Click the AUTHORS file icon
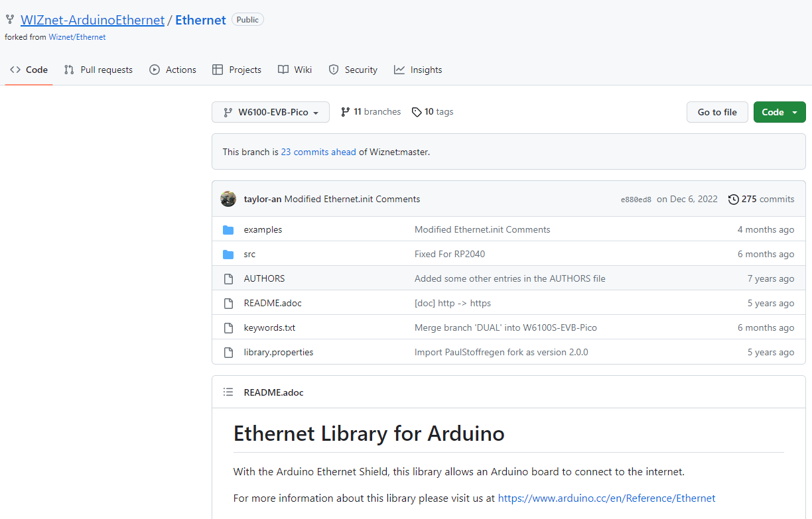Image resolution: width=812 pixels, height=519 pixels. pos(228,279)
